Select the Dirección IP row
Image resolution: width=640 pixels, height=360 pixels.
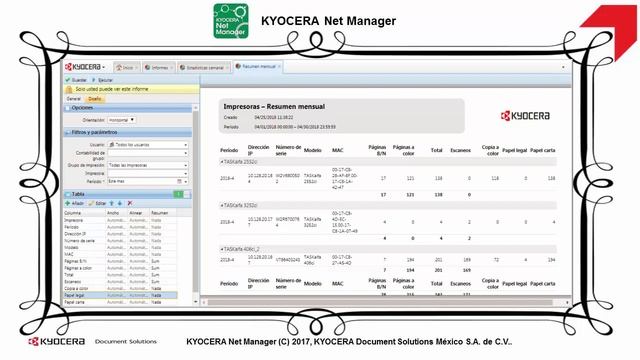[x=120, y=234]
